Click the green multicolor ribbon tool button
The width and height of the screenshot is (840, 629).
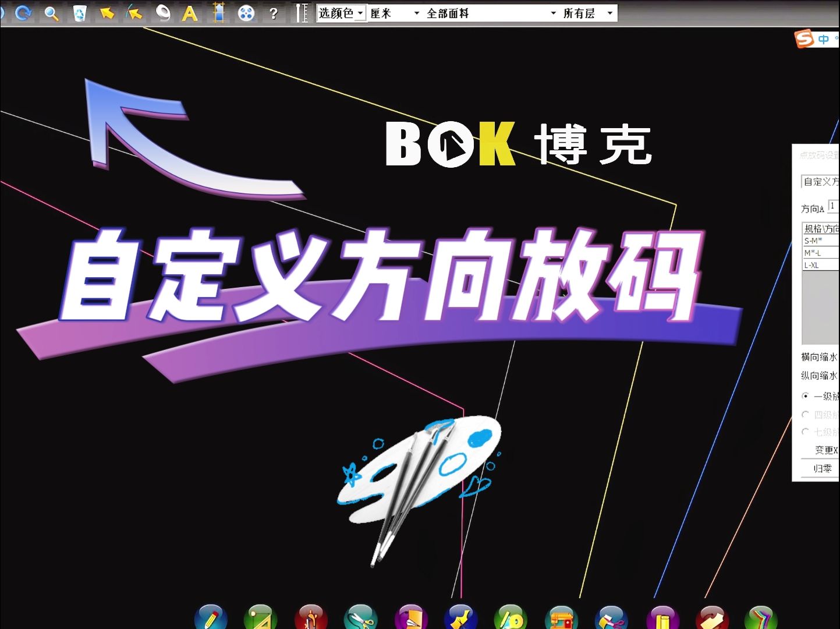[x=761, y=617]
